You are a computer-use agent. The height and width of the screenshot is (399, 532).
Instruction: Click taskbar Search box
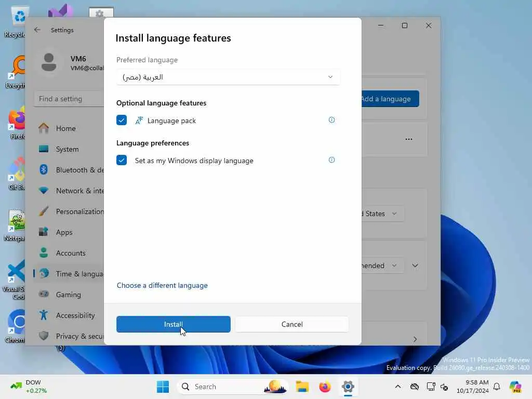point(233,387)
